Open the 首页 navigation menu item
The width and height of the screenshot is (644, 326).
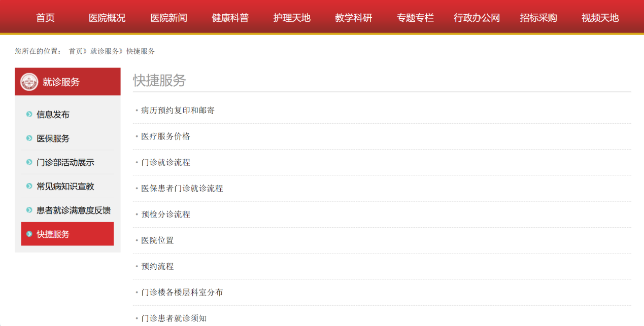[45, 18]
